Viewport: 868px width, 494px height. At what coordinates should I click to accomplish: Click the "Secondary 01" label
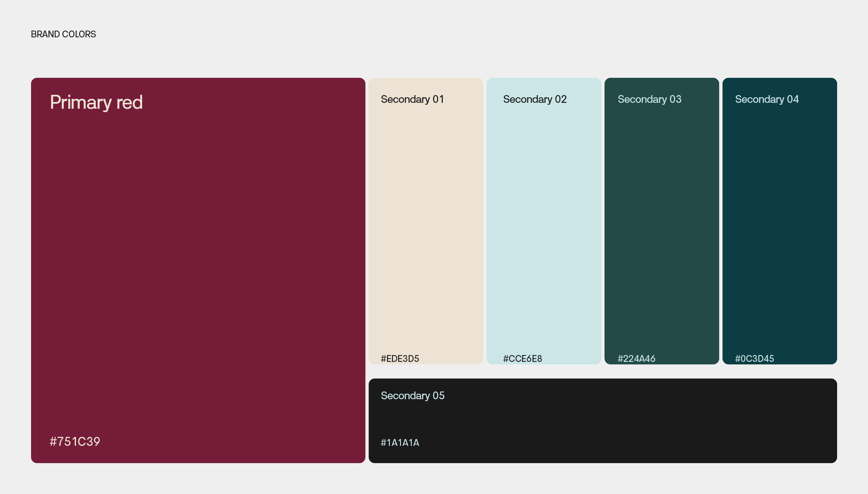click(412, 99)
